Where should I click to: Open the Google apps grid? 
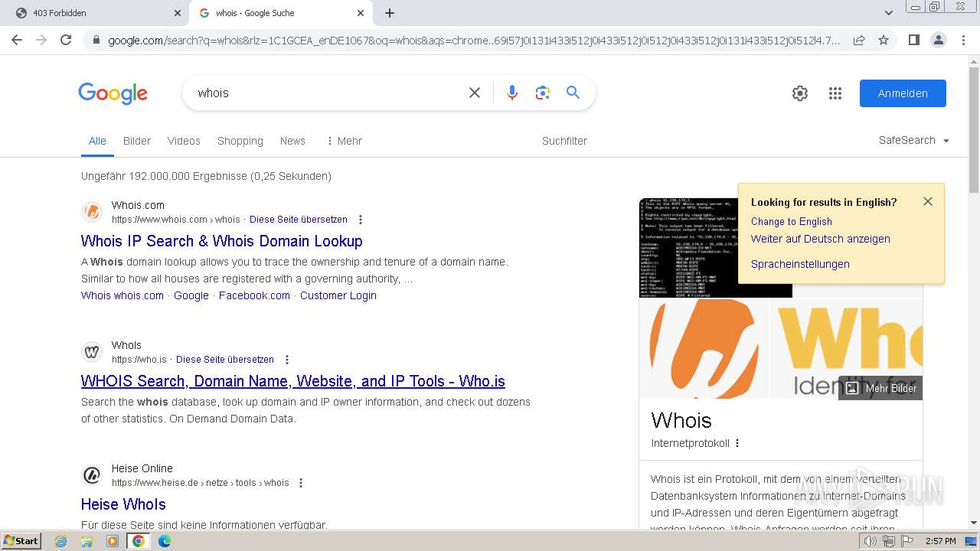(x=835, y=93)
